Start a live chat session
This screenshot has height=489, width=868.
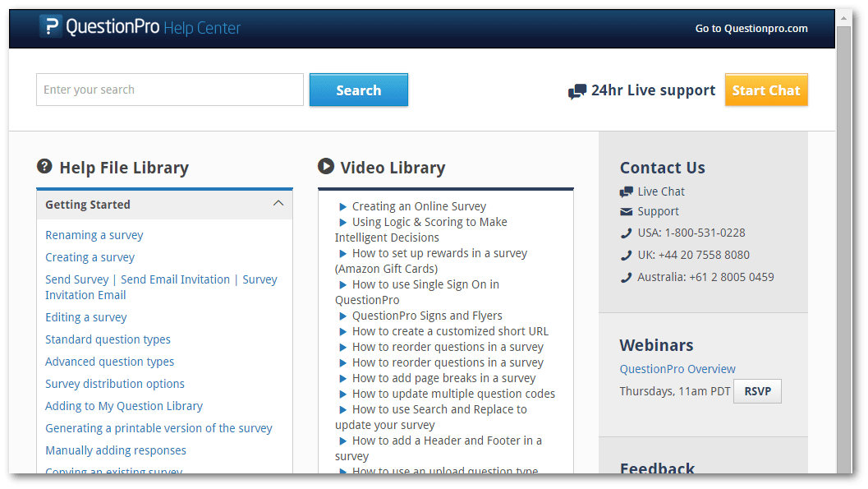coord(765,90)
